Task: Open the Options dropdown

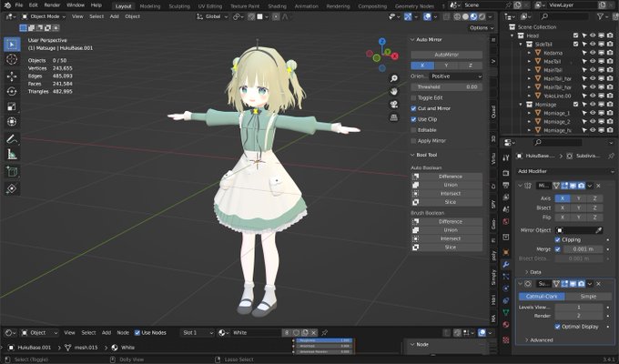Action: tap(482, 28)
